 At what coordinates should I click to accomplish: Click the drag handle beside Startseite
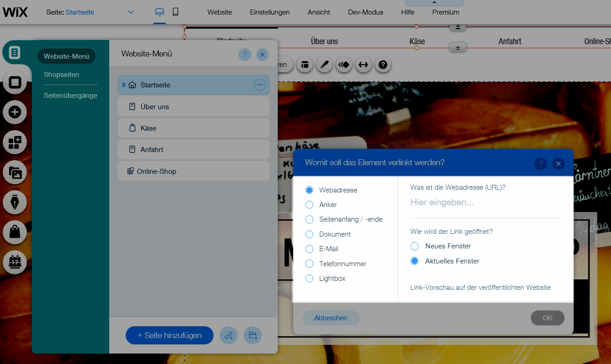(124, 85)
